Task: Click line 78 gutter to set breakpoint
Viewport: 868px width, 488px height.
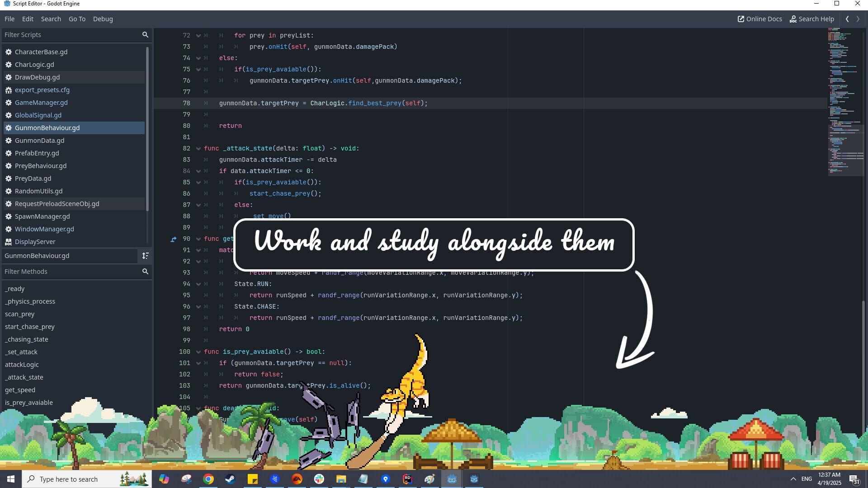Action: (173, 103)
